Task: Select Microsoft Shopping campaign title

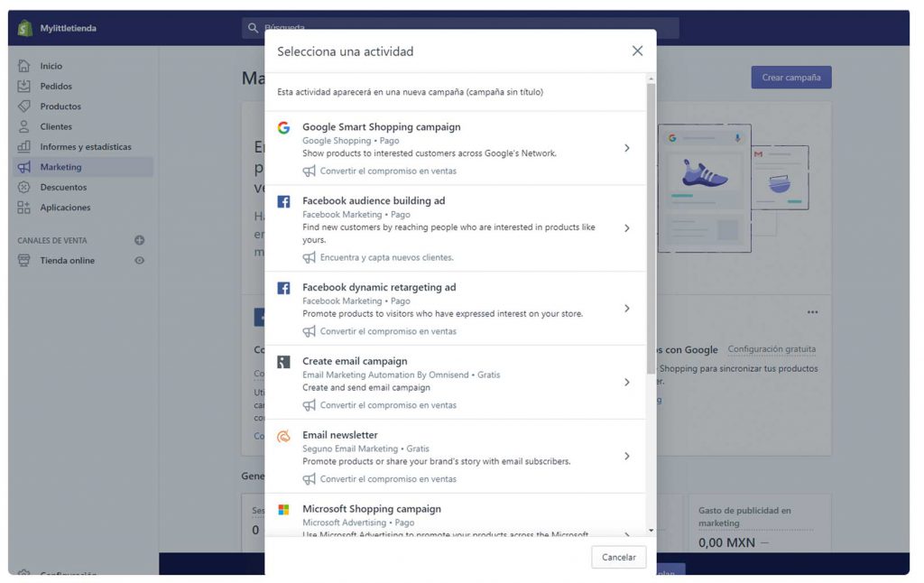Action: tap(372, 508)
